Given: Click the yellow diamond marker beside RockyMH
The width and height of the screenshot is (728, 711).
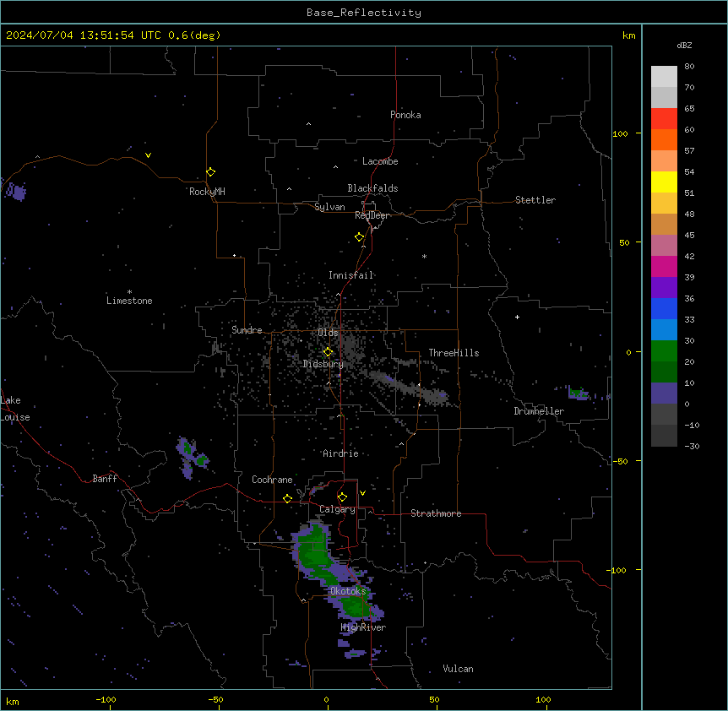Looking at the screenshot, I should (210, 172).
